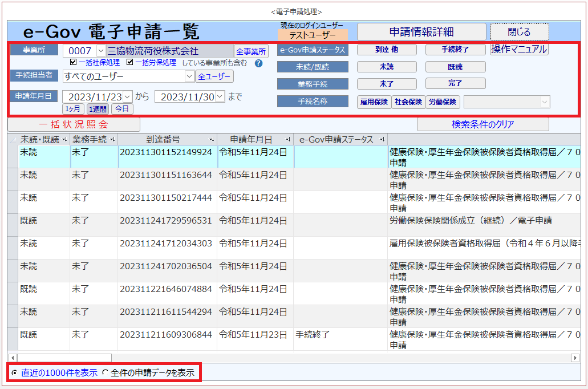This screenshot has height=389, width=588.
Task: Select the 社会保険 procedure filter
Action: coord(408,102)
